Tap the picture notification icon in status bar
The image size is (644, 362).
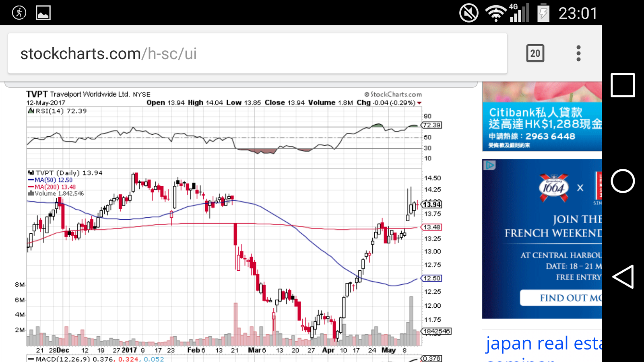click(x=43, y=13)
